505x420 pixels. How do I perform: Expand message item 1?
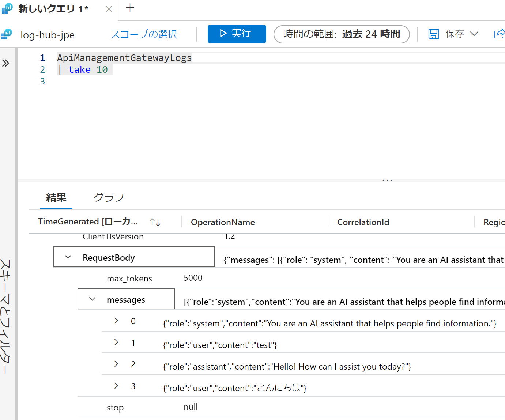pos(116,342)
